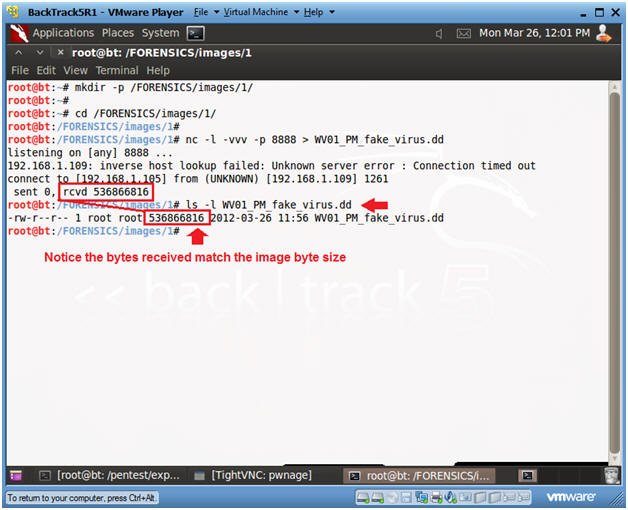628x510 pixels.
Task: Switch to [TightVNC: pwnage] taskbar window
Action: (253, 476)
